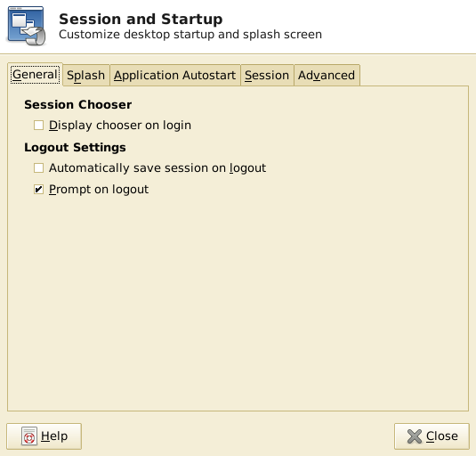Viewport: 476px width, 456px height.
Task: Click the 'Automatically save session on logout' label
Action: (x=157, y=168)
